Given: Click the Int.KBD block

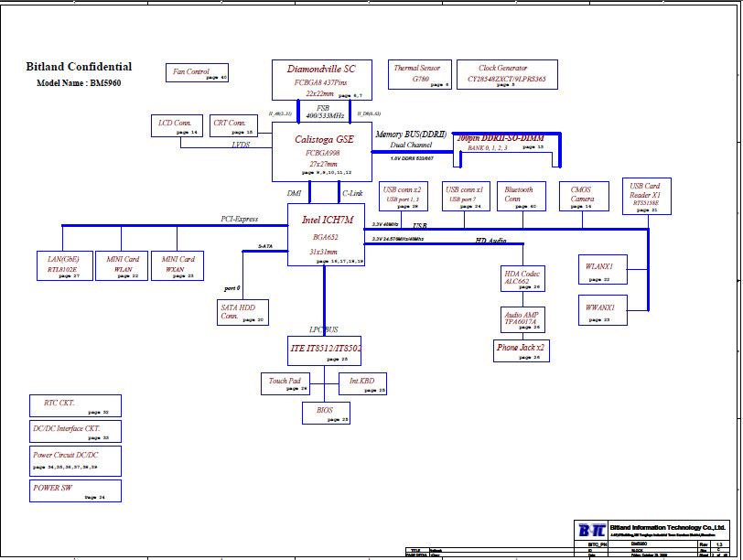Looking at the screenshot, I should 362,383.
